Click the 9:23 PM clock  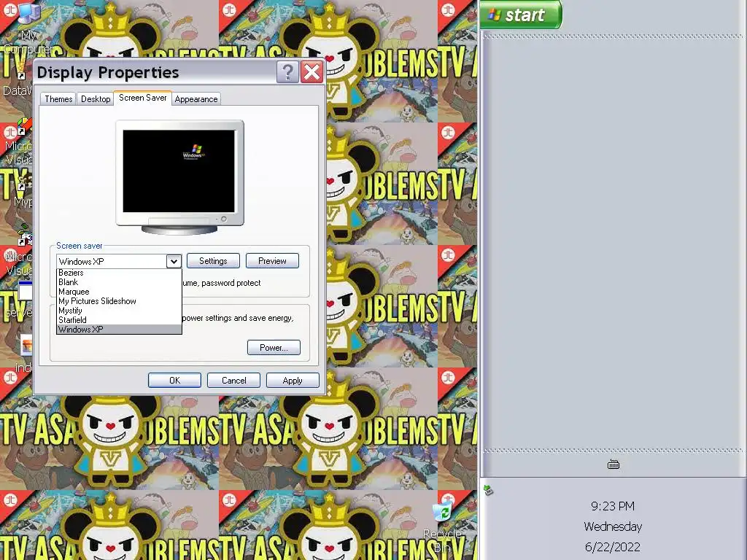click(x=613, y=506)
